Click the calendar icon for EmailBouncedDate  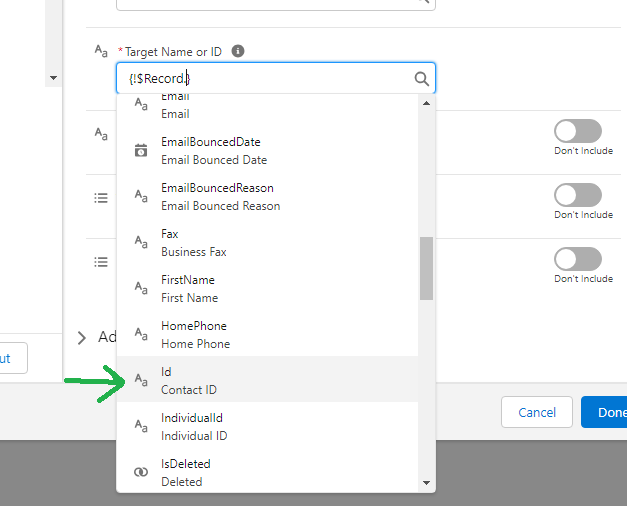(141, 150)
